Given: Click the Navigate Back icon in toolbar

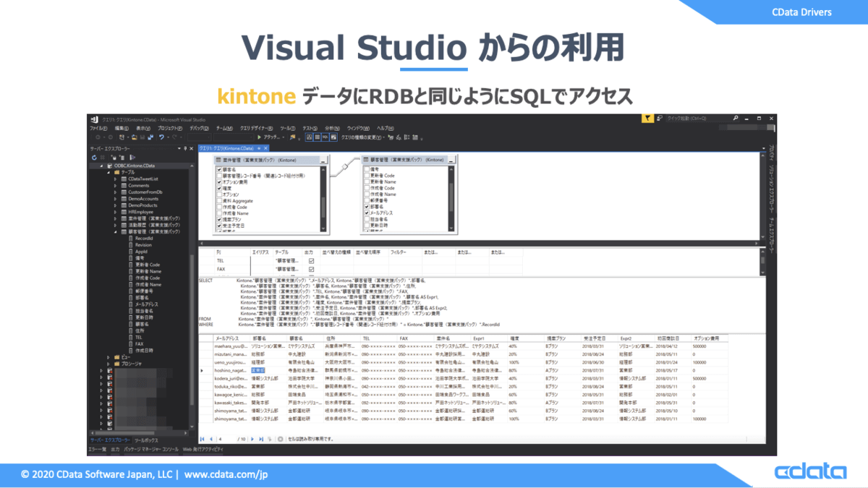Looking at the screenshot, I should click(x=98, y=137).
